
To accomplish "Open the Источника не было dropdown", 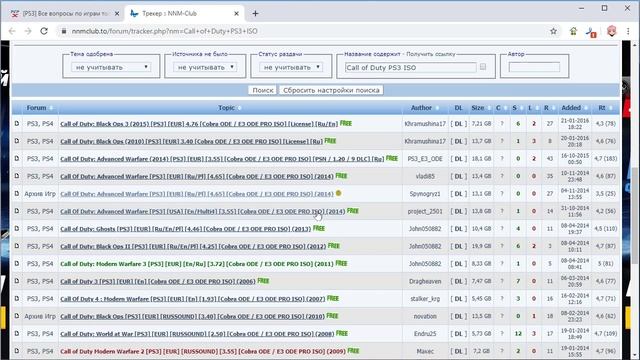I will [204, 67].
